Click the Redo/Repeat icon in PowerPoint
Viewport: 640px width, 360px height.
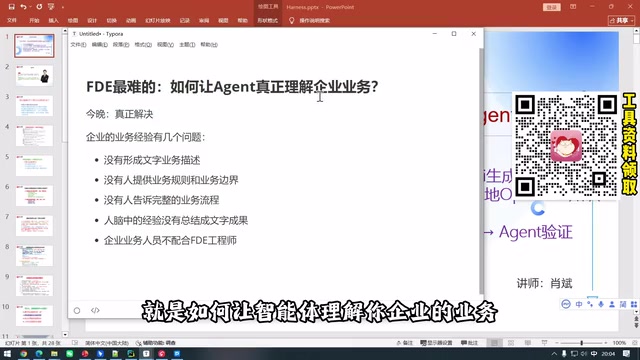(39, 7)
